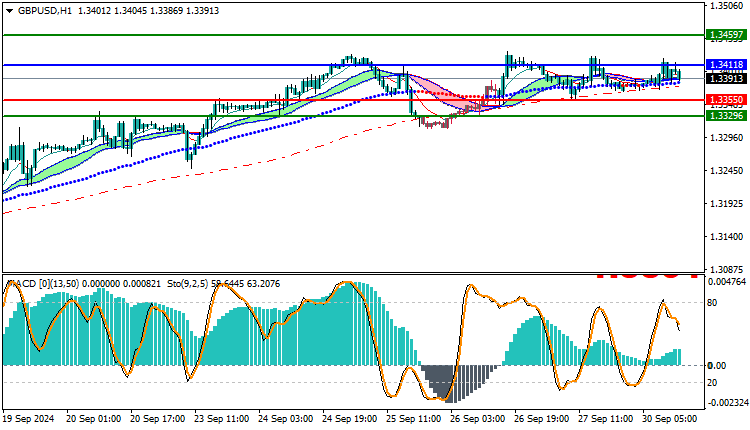Click the 24 Sep 03:00 time label
Viewport: 750px width, 430px height.
click(x=286, y=419)
